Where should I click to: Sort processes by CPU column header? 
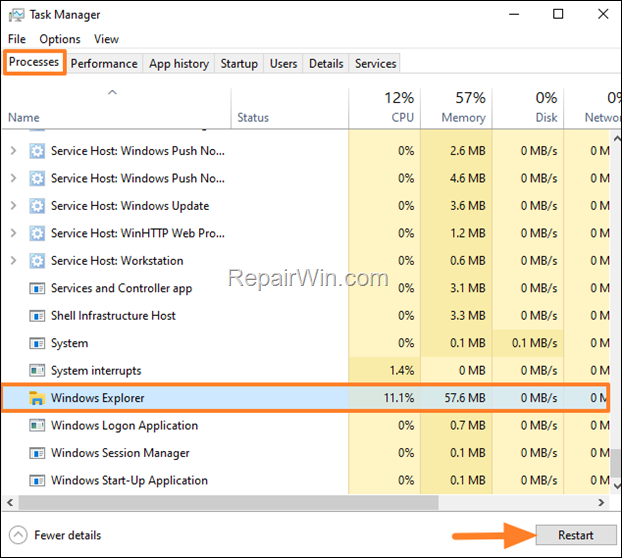tap(385, 108)
